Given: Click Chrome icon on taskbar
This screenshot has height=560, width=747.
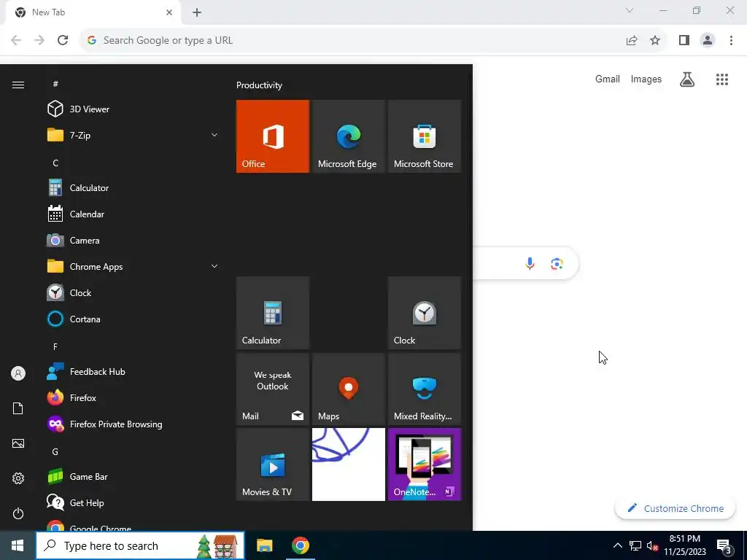Looking at the screenshot, I should point(300,545).
